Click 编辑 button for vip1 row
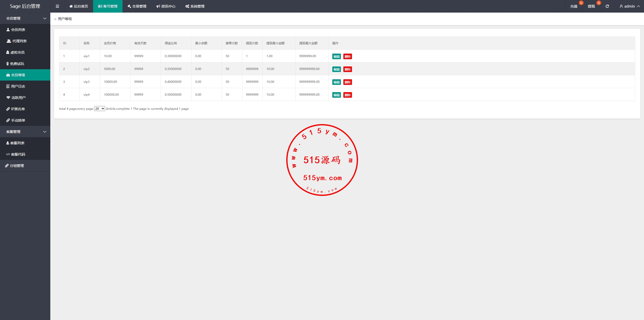644x320 pixels. tap(336, 56)
